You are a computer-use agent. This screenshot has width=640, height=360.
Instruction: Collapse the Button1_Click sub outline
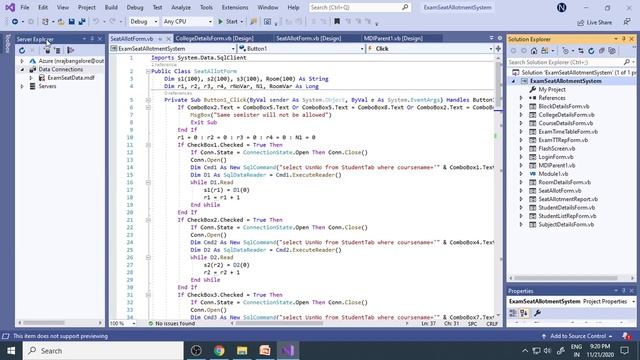(x=148, y=100)
